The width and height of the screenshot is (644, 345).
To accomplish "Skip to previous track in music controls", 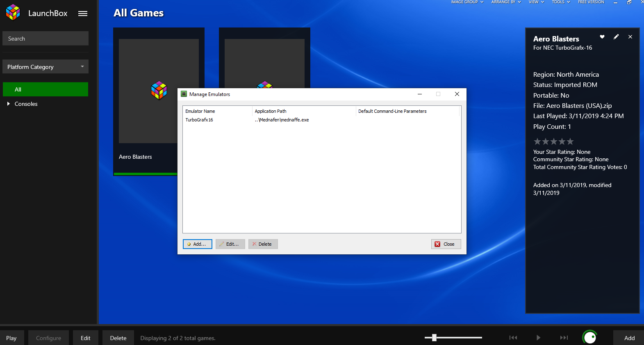I will [513, 338].
